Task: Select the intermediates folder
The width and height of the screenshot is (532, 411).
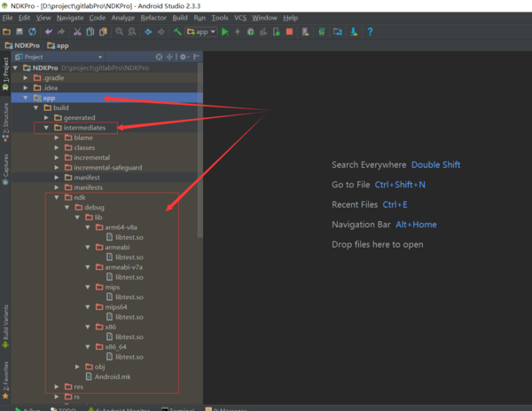Action: [80, 128]
